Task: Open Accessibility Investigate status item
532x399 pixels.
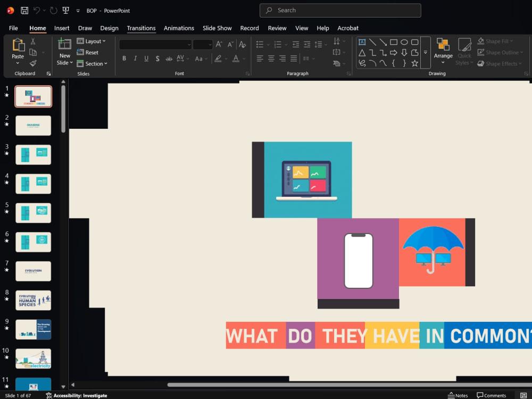Action: (77, 396)
